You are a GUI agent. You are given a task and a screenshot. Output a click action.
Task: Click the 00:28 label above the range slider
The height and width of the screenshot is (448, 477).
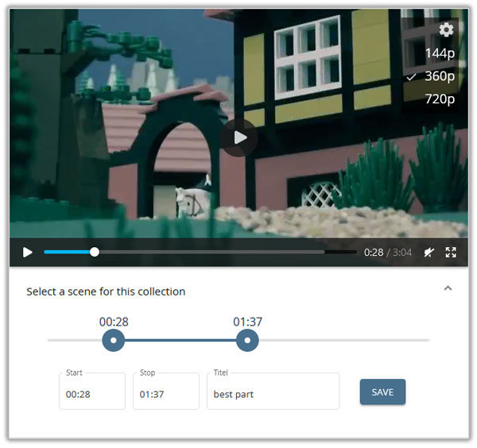114,322
